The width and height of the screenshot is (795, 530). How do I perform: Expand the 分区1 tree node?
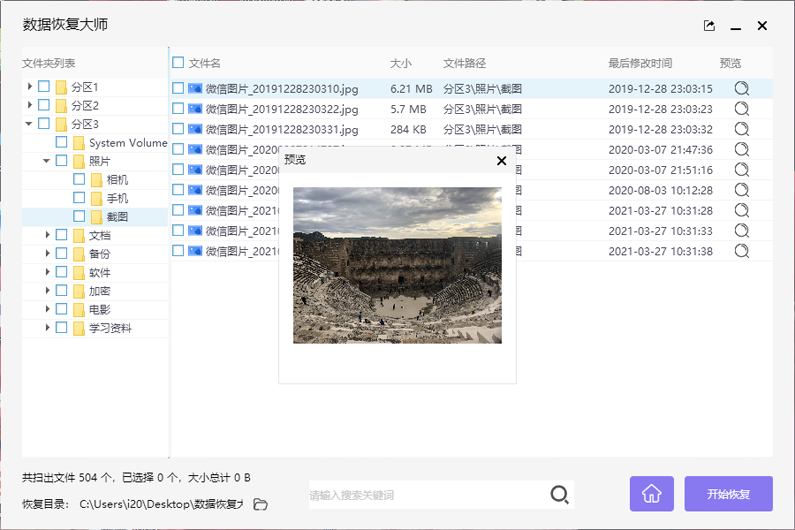coord(30,87)
